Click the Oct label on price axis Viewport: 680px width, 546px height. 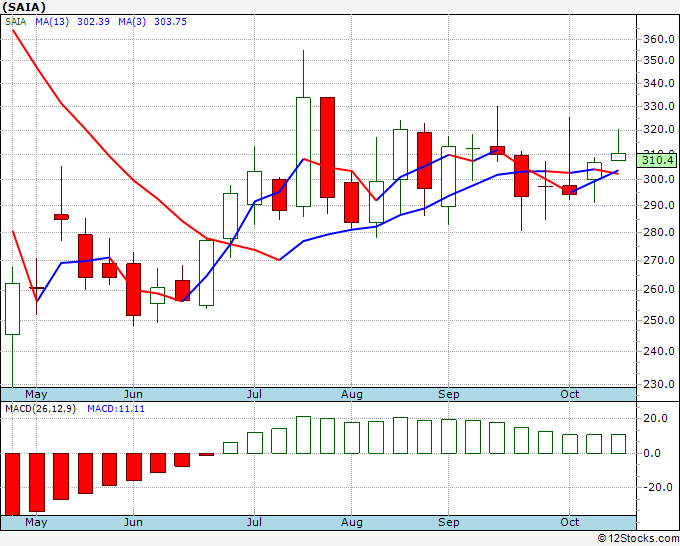569,394
